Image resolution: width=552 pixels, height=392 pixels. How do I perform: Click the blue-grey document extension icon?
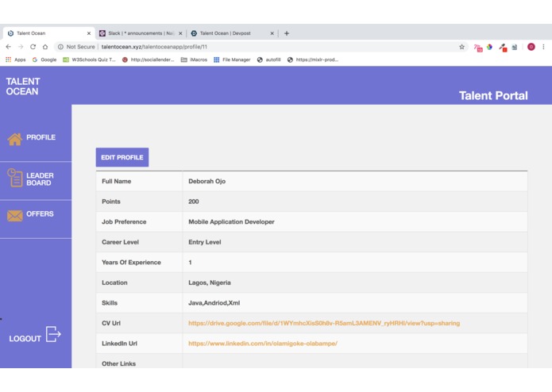coord(515,47)
